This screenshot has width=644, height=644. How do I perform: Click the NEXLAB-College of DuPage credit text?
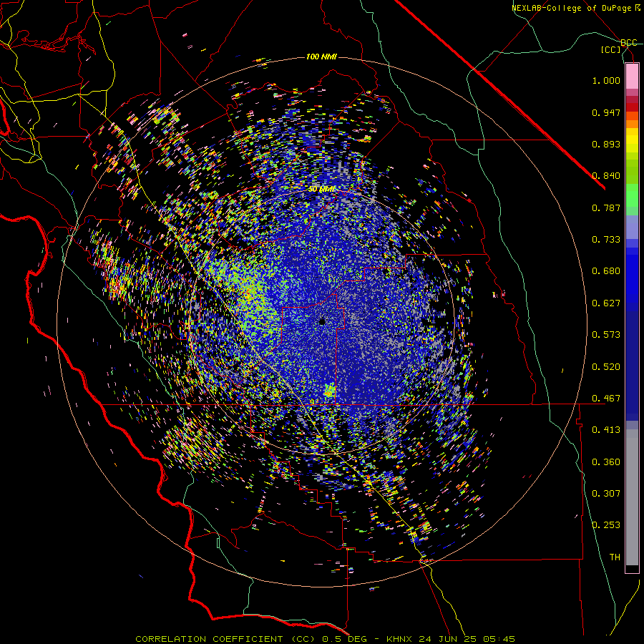coord(575,8)
